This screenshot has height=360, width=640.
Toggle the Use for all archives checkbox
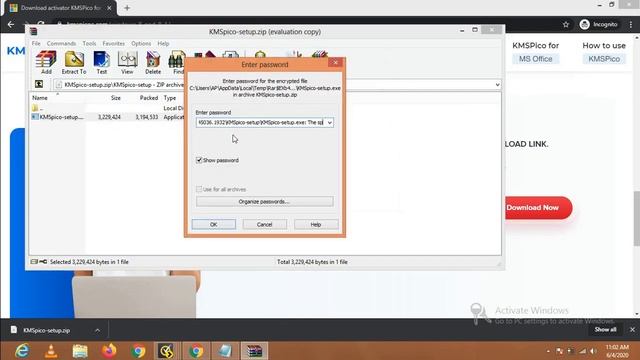pyautogui.click(x=199, y=189)
